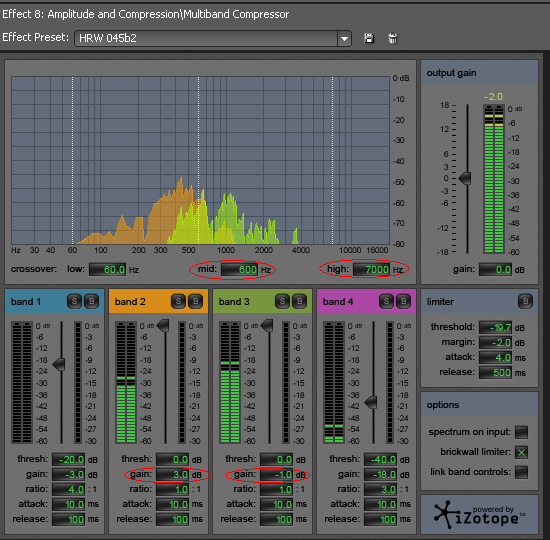Click the band 1 header label
This screenshot has width=550, height=540.
(26, 302)
